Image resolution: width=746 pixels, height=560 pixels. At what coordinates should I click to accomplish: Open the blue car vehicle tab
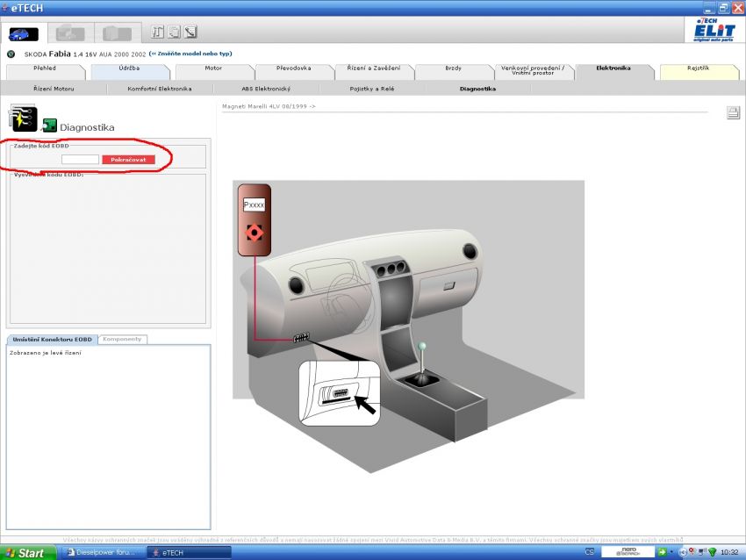pos(24,33)
